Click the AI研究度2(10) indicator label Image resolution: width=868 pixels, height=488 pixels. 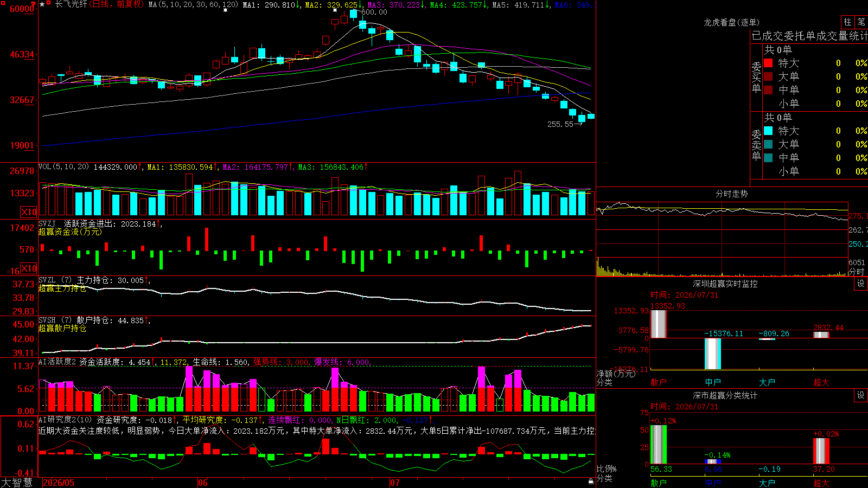[x=66, y=420]
